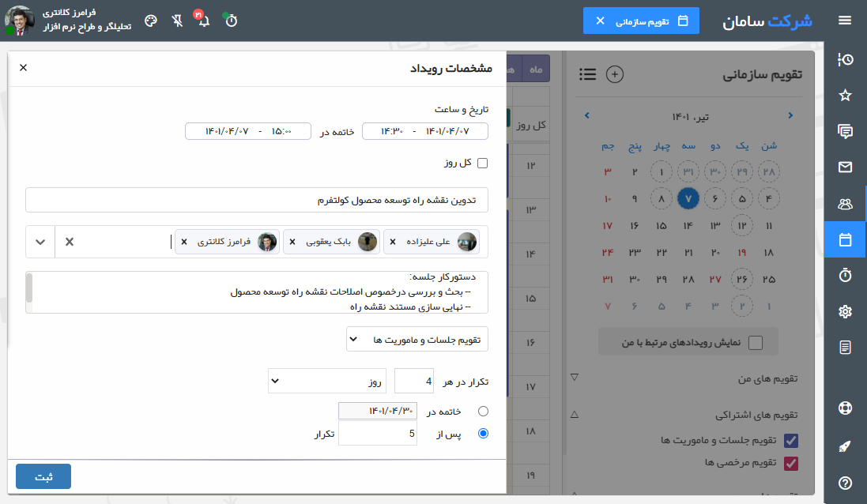Screen dimensions: 867x504
Task: Expand the attendees dropdown chevron
Action: point(40,242)
